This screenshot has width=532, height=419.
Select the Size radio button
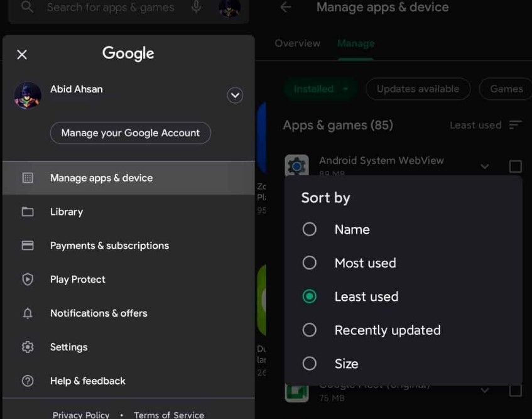coord(310,364)
